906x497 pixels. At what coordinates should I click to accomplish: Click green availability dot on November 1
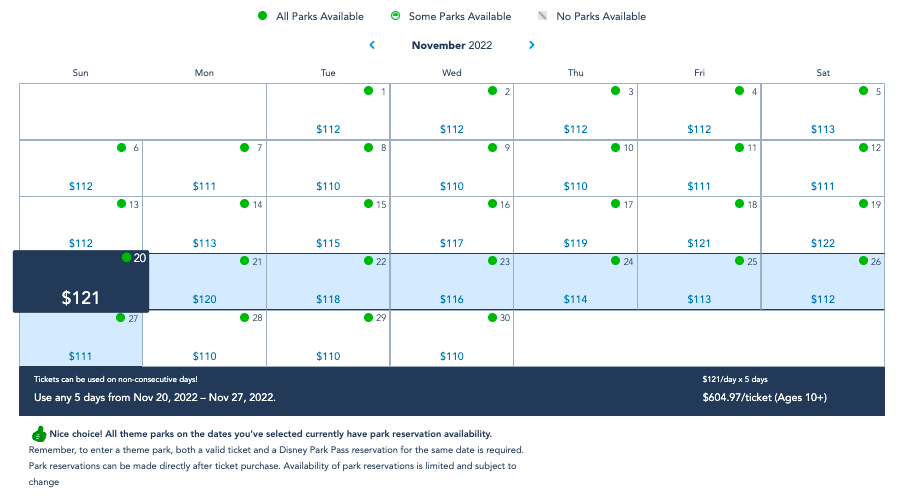click(369, 91)
